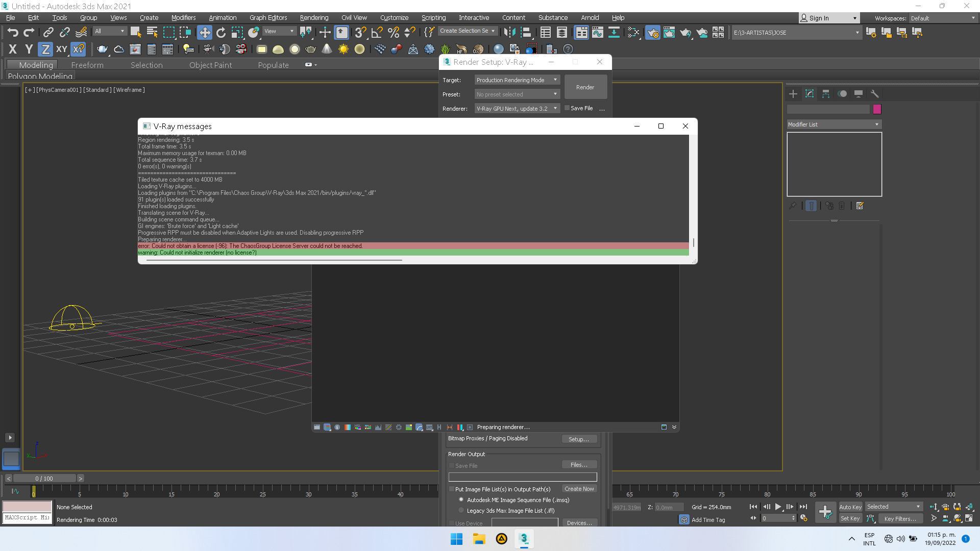
Task: Click the Teapot primitive icon
Action: (x=102, y=49)
